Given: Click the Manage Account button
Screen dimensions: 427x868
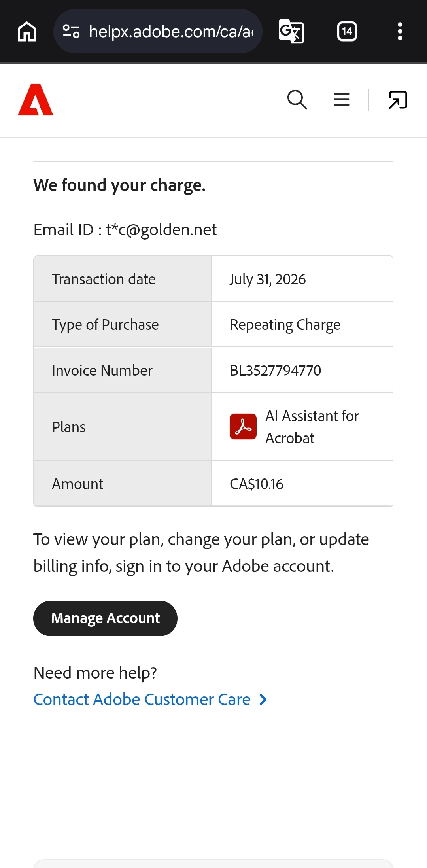Looking at the screenshot, I should click(x=105, y=618).
